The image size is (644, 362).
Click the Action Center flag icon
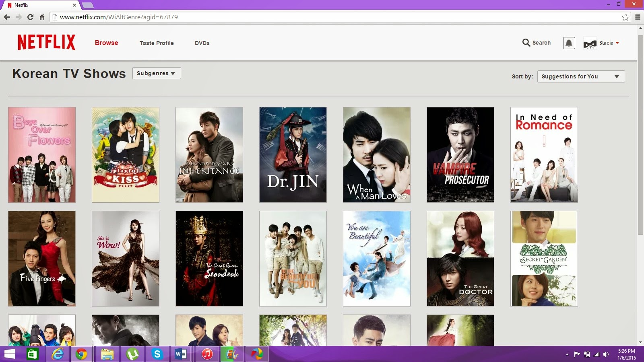coord(577,354)
